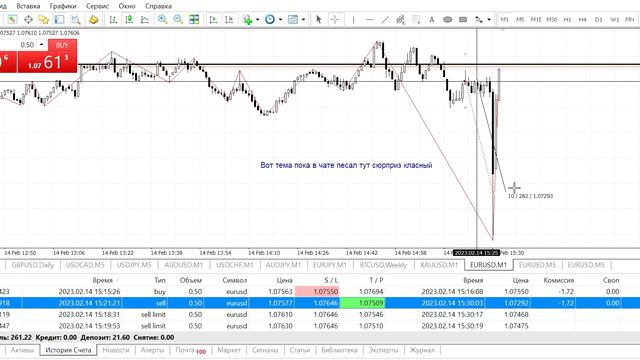The image size is (640, 360).
Task: Expand the arrows tool dropdown
Action: (x=489, y=20)
